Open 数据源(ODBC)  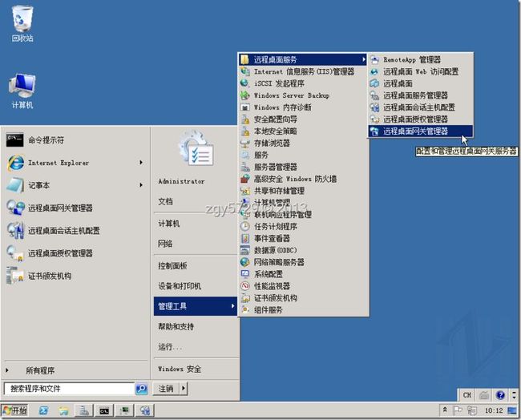[x=303, y=250]
